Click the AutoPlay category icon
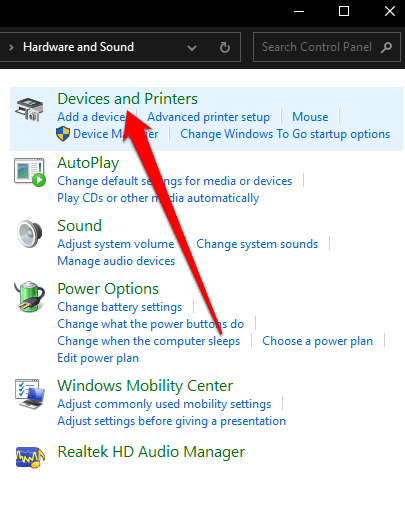This screenshot has height=521, width=405. 30,172
